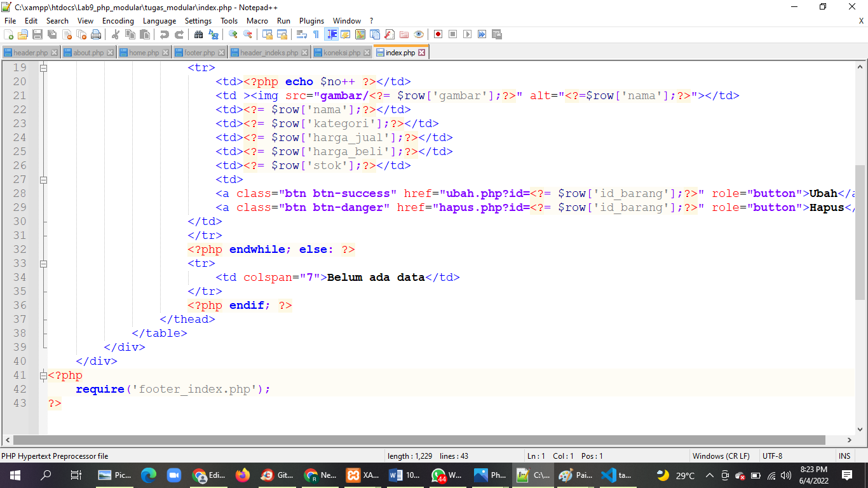Image resolution: width=868 pixels, height=488 pixels.
Task: Open a file using the folder icon
Action: coord(23,34)
